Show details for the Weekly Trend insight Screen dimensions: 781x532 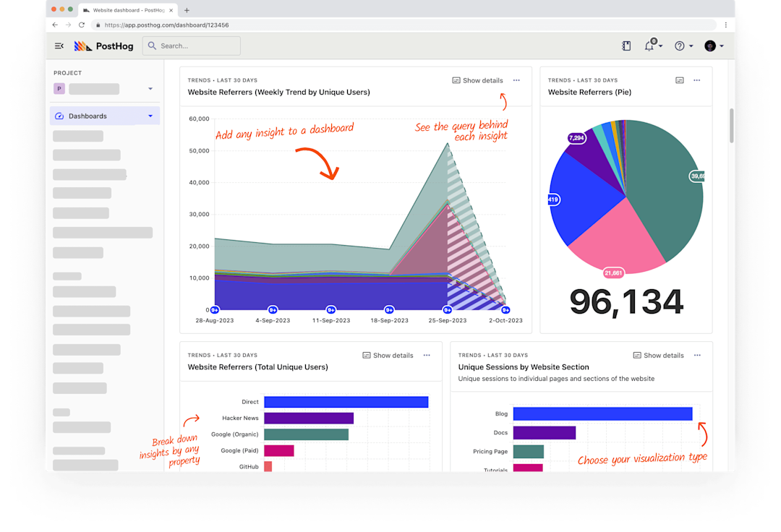[x=477, y=80]
